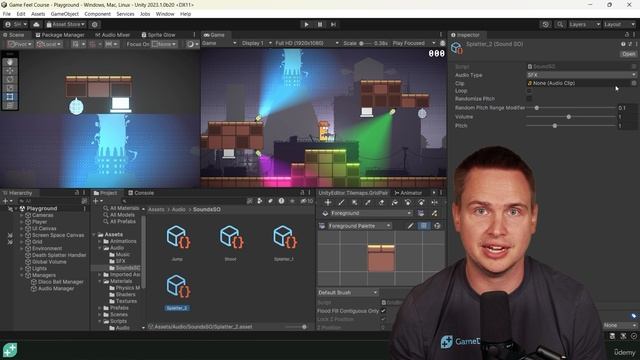Collapse the Managers object in Hierarchy

pyautogui.click(x=22, y=275)
